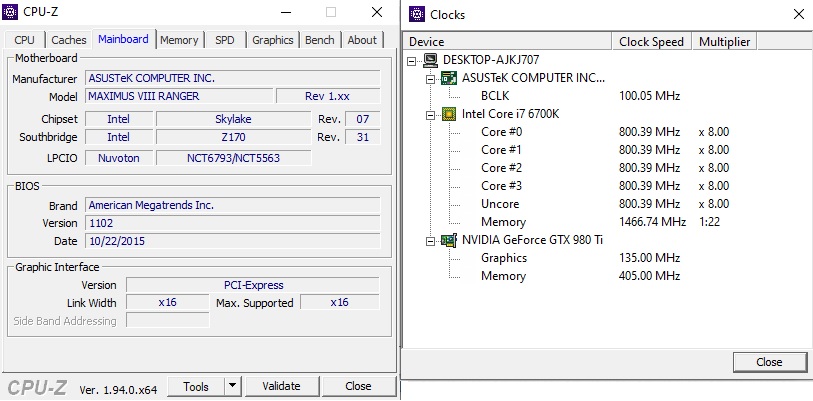Click the 100.05 MHz BCLK value
This screenshot has width=813, height=401.
click(649, 96)
